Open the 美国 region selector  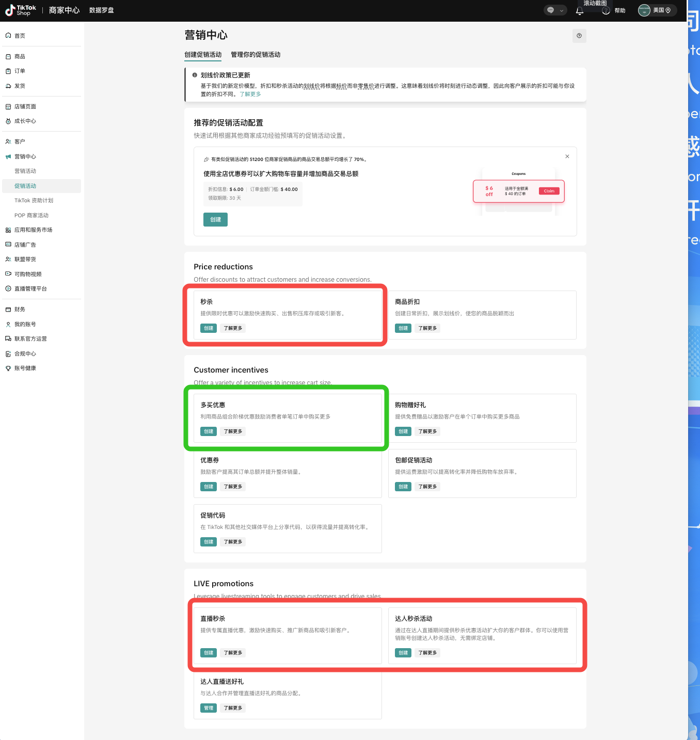tap(658, 10)
